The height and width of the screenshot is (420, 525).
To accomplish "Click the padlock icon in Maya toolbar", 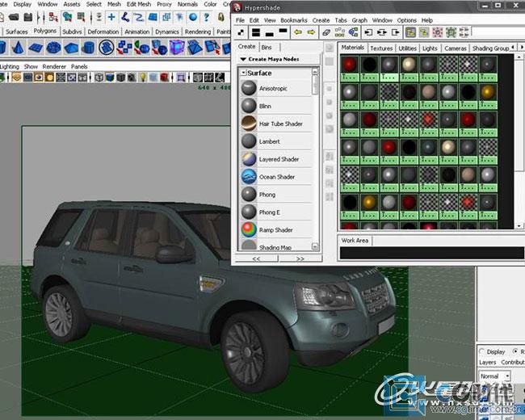I will click(x=221, y=17).
